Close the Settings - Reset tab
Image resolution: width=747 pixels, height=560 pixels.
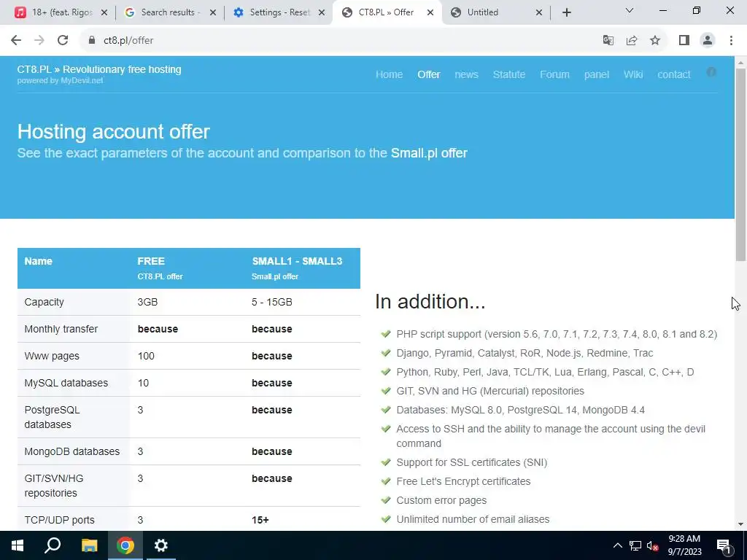(322, 12)
